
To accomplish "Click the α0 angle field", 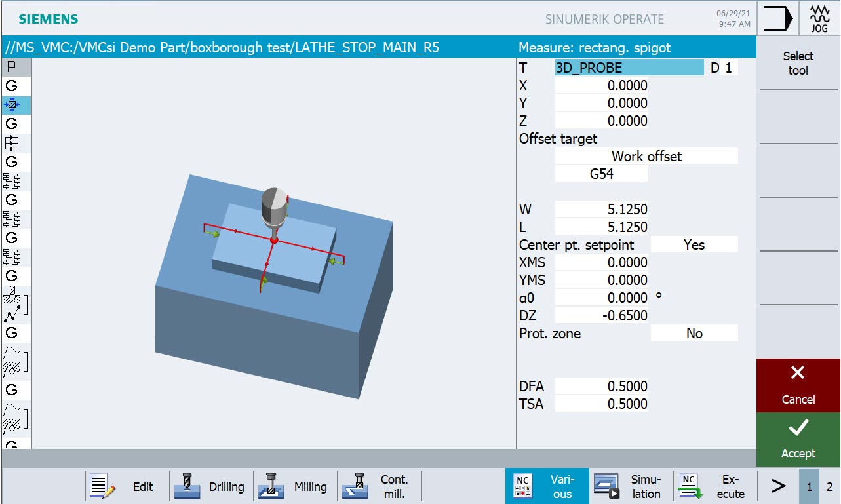I will point(601,298).
